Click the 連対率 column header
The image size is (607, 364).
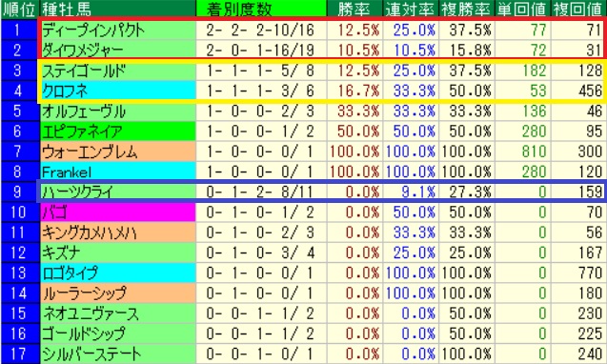click(x=411, y=10)
